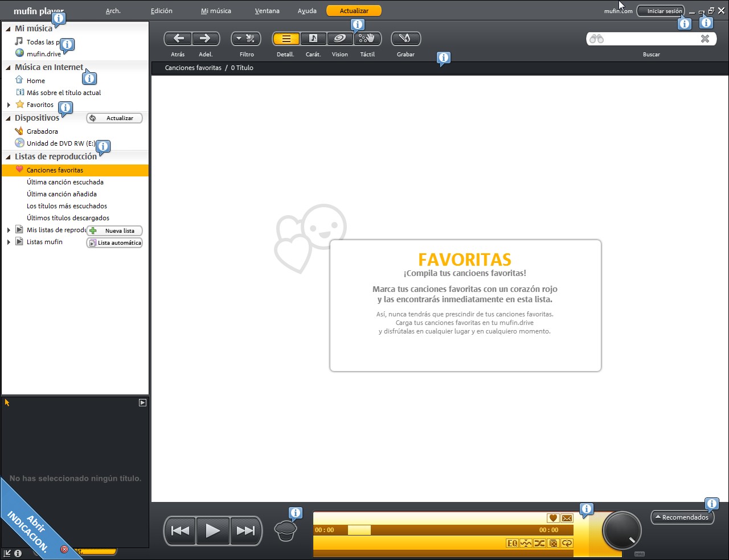
Task: Click the playback progress bar
Action: click(x=443, y=530)
